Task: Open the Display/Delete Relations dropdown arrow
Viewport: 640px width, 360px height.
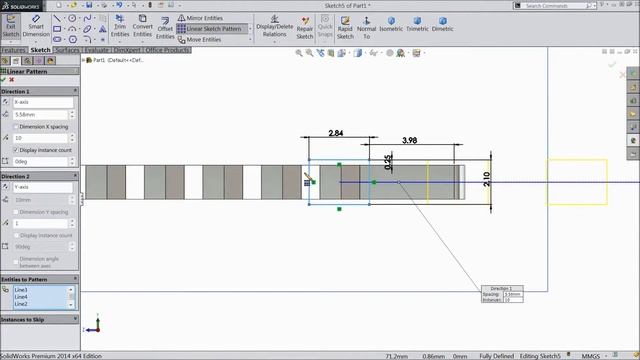Action: [274, 42]
